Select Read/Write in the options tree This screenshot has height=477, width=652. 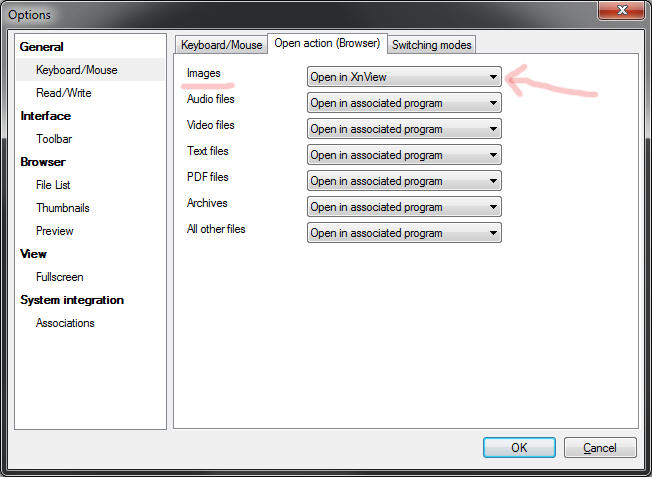(x=64, y=93)
